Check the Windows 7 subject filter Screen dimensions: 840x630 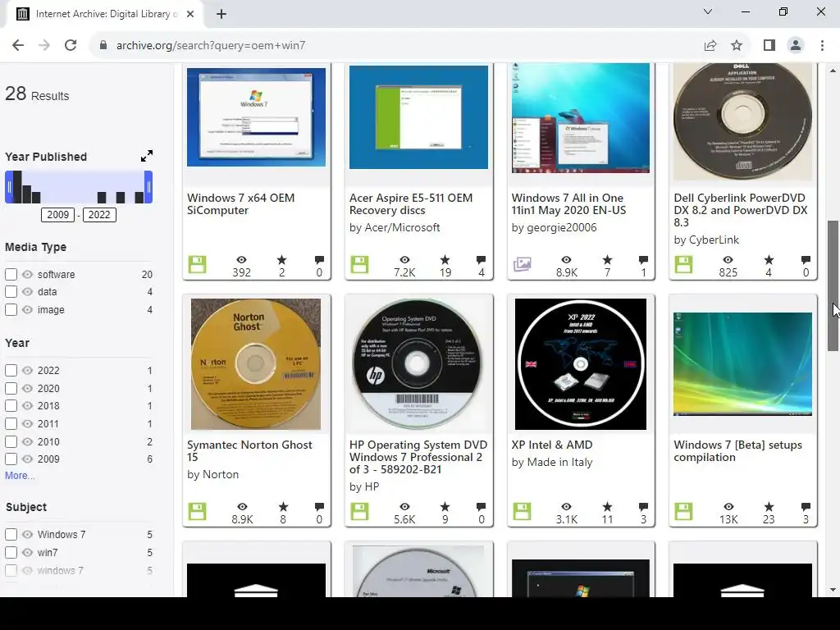point(11,535)
